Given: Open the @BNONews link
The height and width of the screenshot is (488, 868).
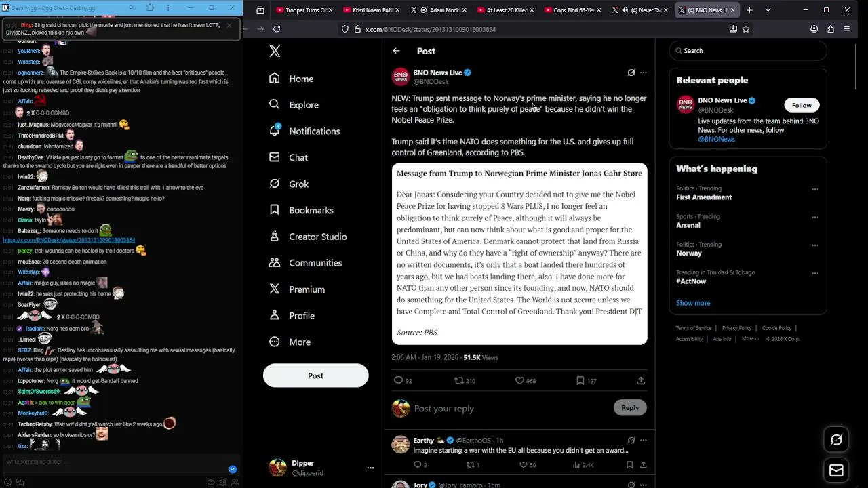Looking at the screenshot, I should pos(716,139).
